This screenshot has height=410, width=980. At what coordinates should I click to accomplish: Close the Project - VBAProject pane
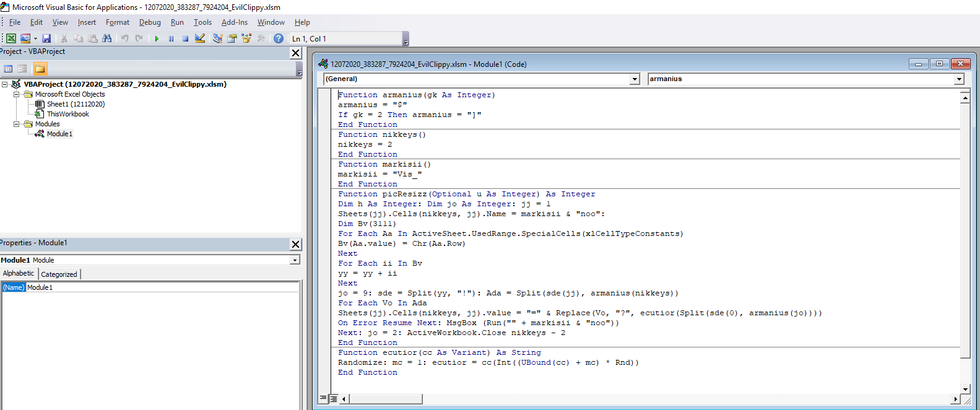click(x=296, y=53)
